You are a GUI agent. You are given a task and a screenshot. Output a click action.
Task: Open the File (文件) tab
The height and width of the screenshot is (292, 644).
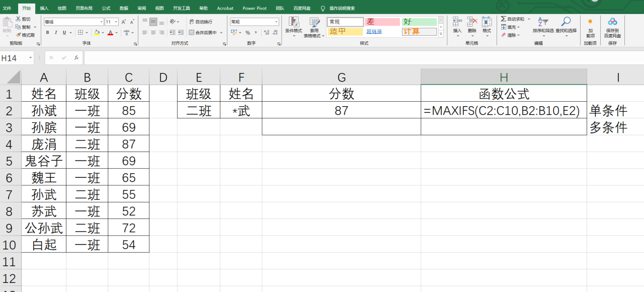click(x=7, y=8)
